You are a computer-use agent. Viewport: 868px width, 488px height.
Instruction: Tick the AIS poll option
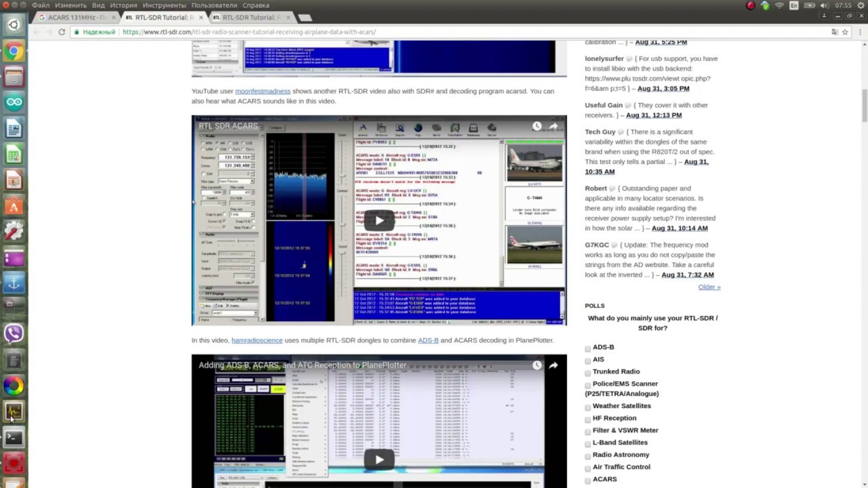tap(588, 361)
